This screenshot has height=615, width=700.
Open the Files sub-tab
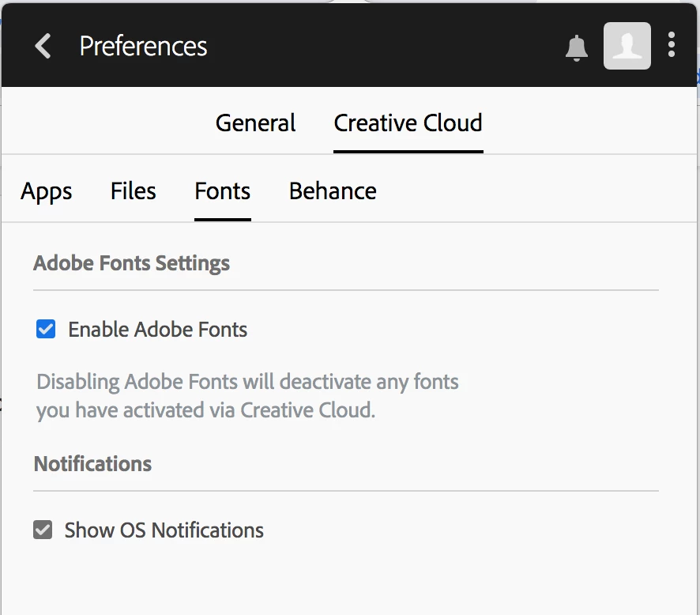click(x=133, y=191)
